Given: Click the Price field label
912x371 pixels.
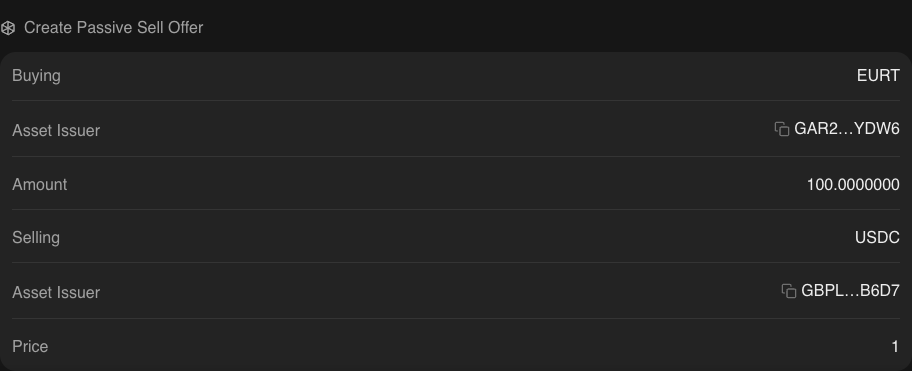Looking at the screenshot, I should [30, 347].
